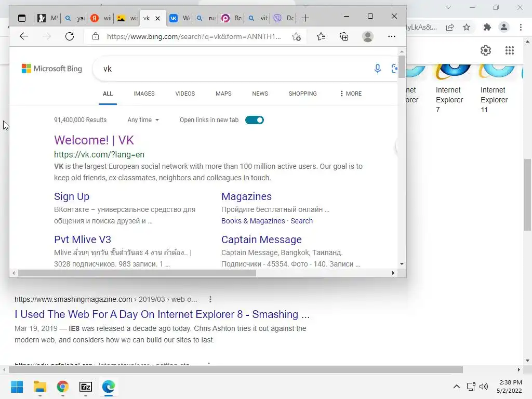This screenshot has width=532, height=399.
Task: Select the IMAGES search tab
Action: (x=144, y=94)
